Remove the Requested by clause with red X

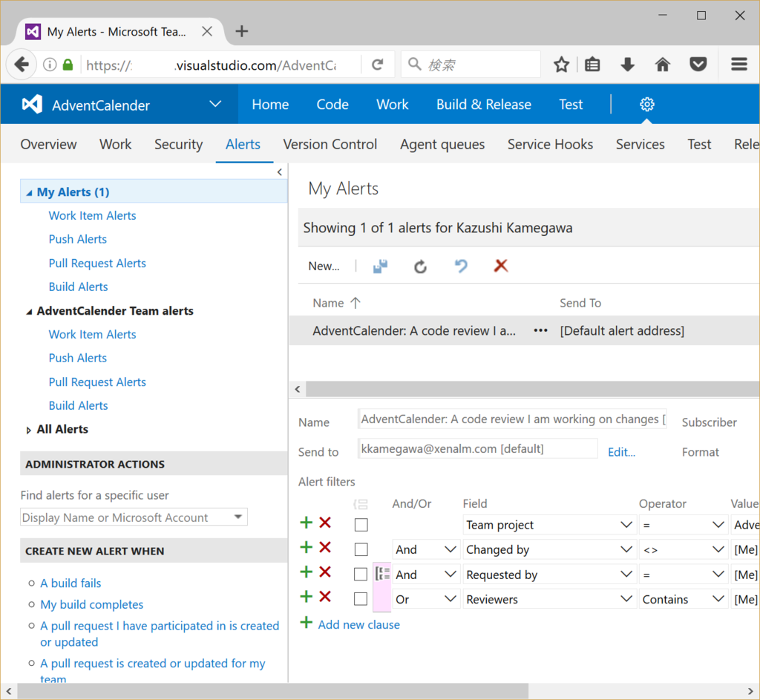pos(325,572)
